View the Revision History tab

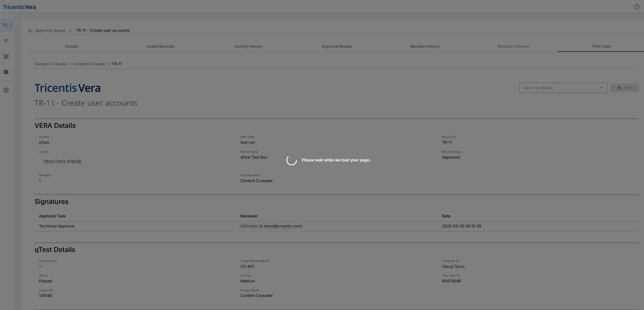(425, 46)
